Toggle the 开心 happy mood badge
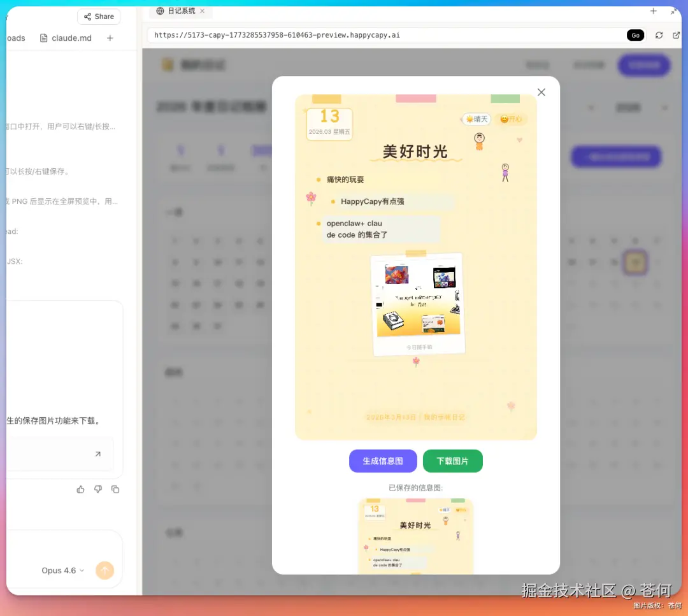This screenshot has width=688, height=616. point(512,119)
